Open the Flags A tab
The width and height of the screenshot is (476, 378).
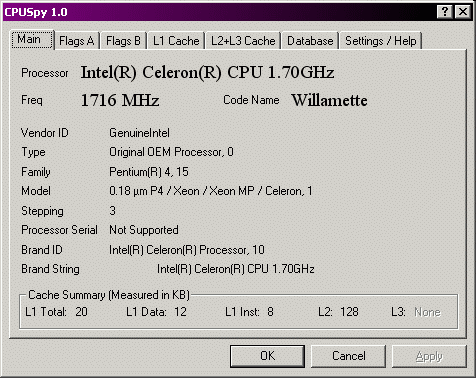click(77, 41)
